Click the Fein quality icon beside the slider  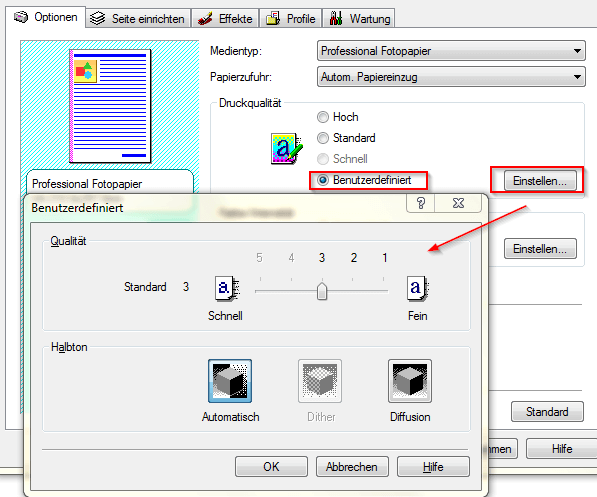point(418,288)
